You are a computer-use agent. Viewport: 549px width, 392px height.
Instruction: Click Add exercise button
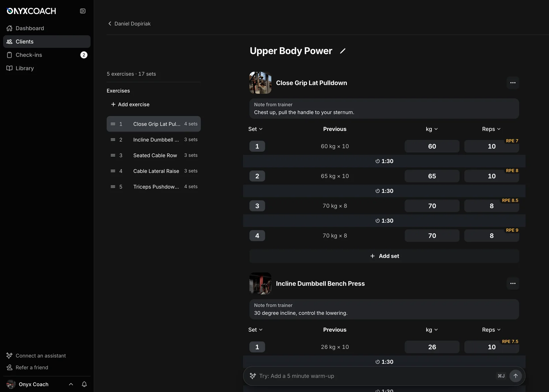click(130, 104)
